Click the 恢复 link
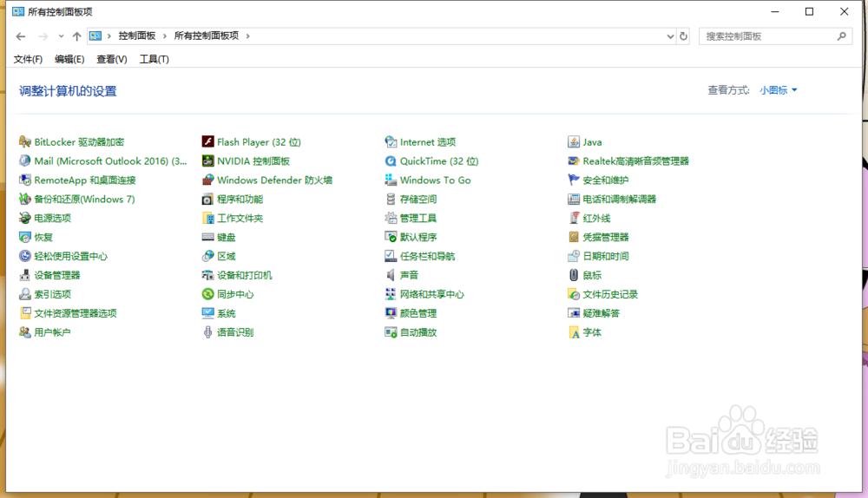Screen dimensions: 868x498 tap(43, 237)
